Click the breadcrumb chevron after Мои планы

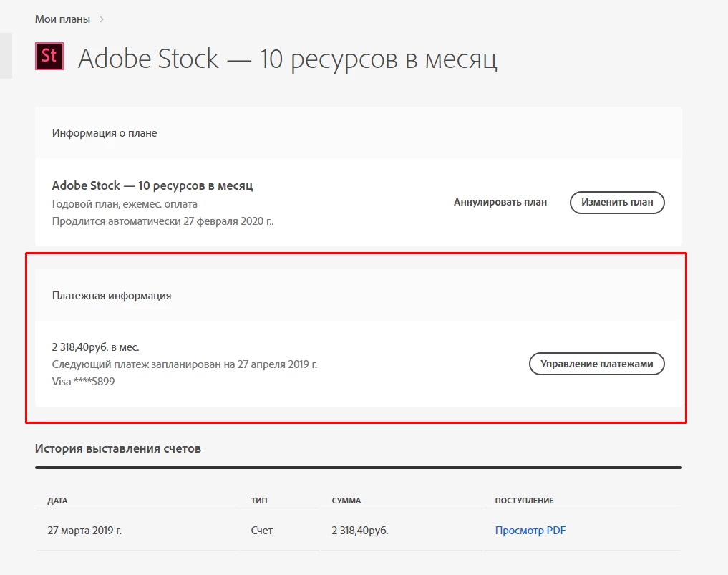(102, 19)
